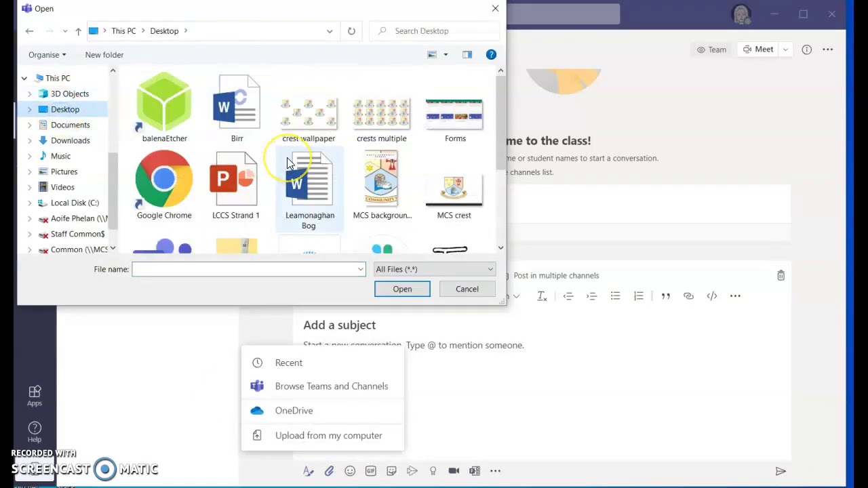Open the File name history dropdown arrow
Screen dimensions: 868x488
tap(361, 270)
